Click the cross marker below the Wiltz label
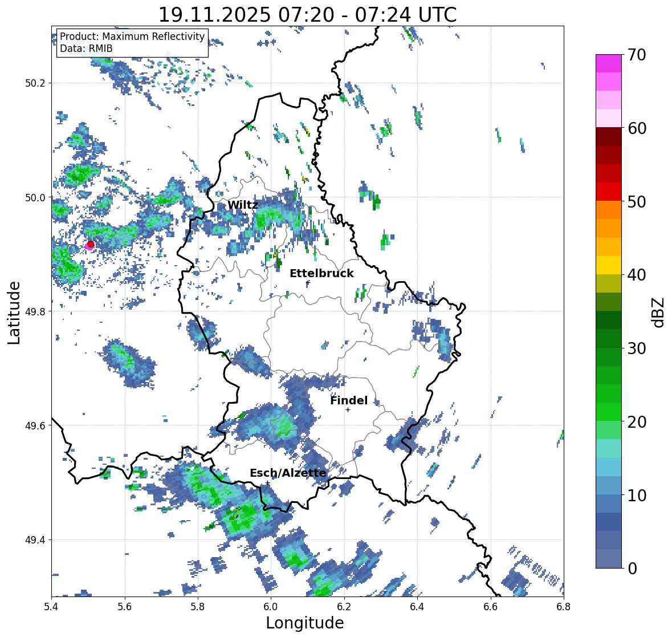This screenshot has width=672, height=637. click(245, 214)
